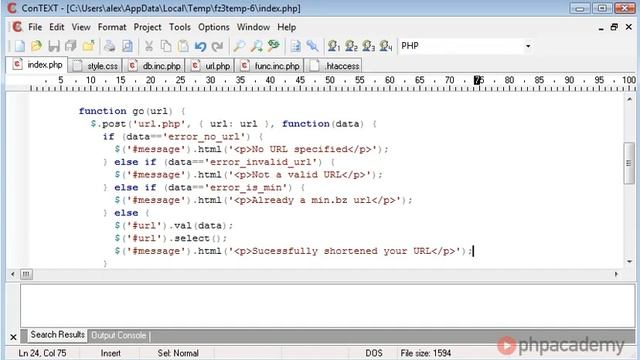Run user command 2

351,46
